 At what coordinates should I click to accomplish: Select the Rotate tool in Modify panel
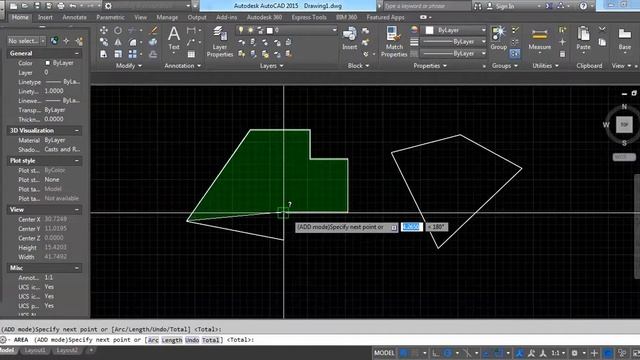click(118, 30)
